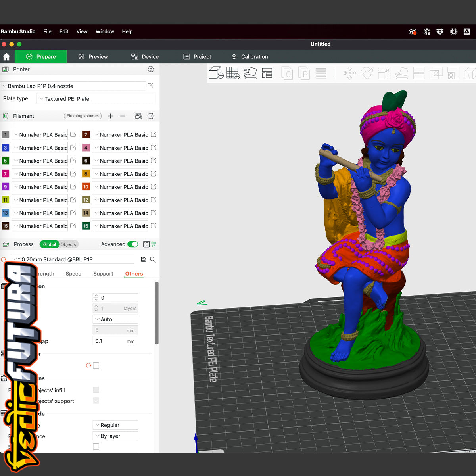Search process settings with magnifier icon
Screen dimensions: 476x476
153,259
